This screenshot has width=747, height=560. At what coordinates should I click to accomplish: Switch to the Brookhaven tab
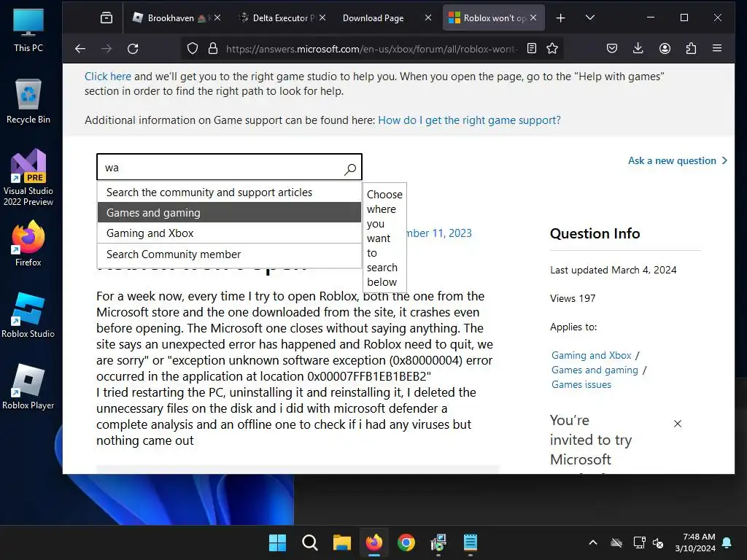[x=171, y=18]
